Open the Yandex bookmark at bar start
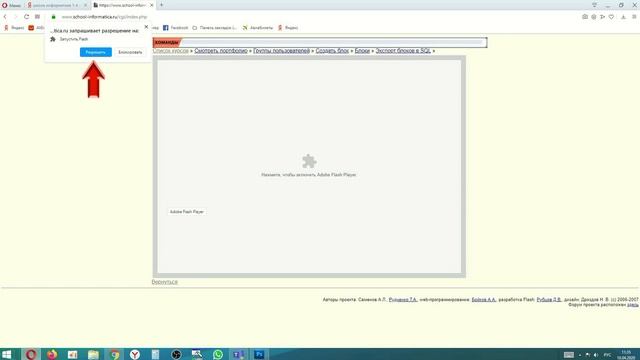640x360 pixels. pos(14,28)
